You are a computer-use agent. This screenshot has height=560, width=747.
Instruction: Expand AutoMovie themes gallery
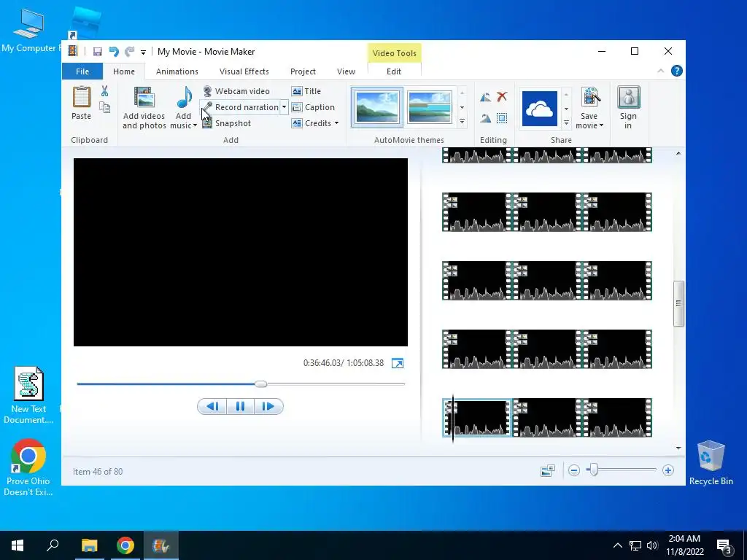(462, 122)
